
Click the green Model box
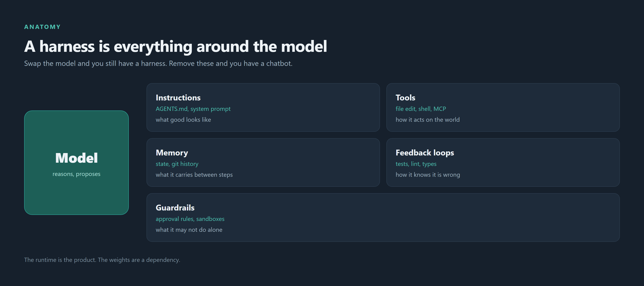coord(76,162)
